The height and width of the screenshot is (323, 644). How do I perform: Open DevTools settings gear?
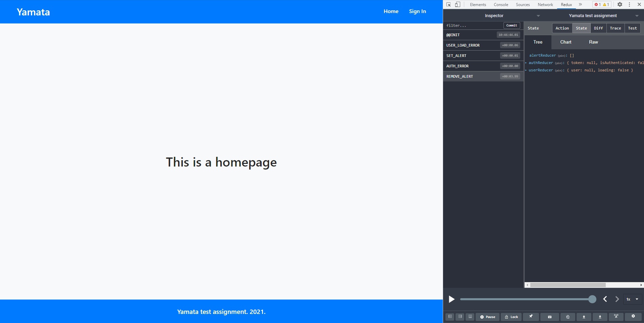coord(620,5)
